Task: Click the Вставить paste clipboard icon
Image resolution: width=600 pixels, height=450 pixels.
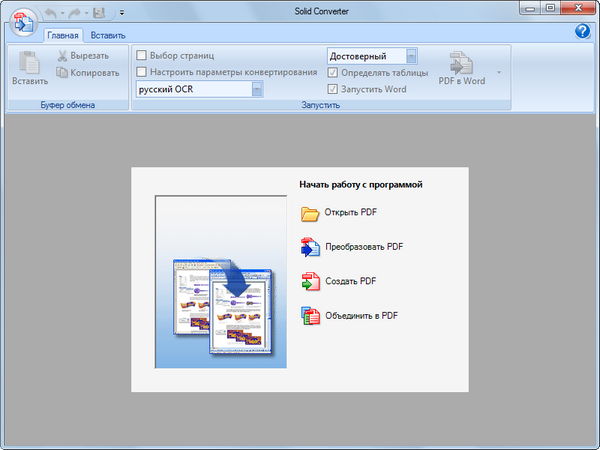Action: click(29, 61)
